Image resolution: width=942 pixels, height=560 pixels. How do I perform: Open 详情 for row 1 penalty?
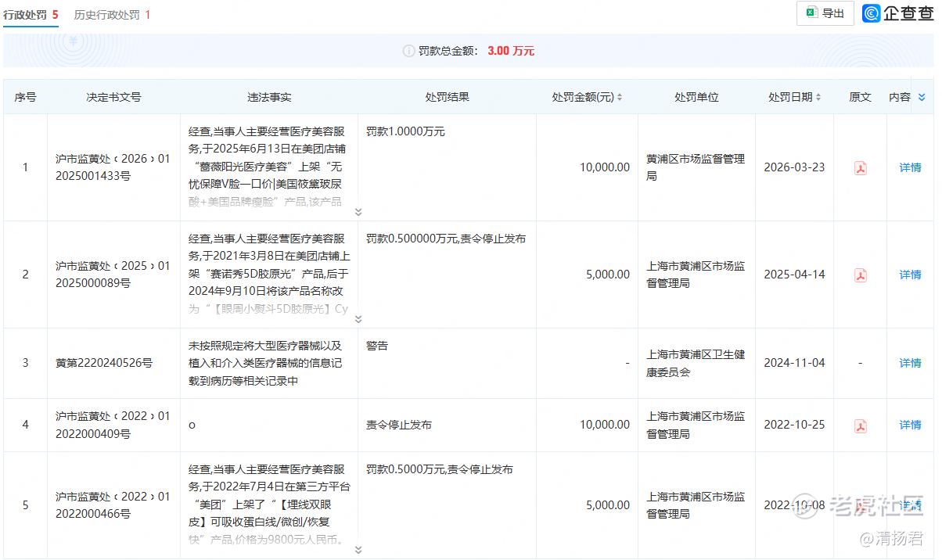tap(910, 167)
